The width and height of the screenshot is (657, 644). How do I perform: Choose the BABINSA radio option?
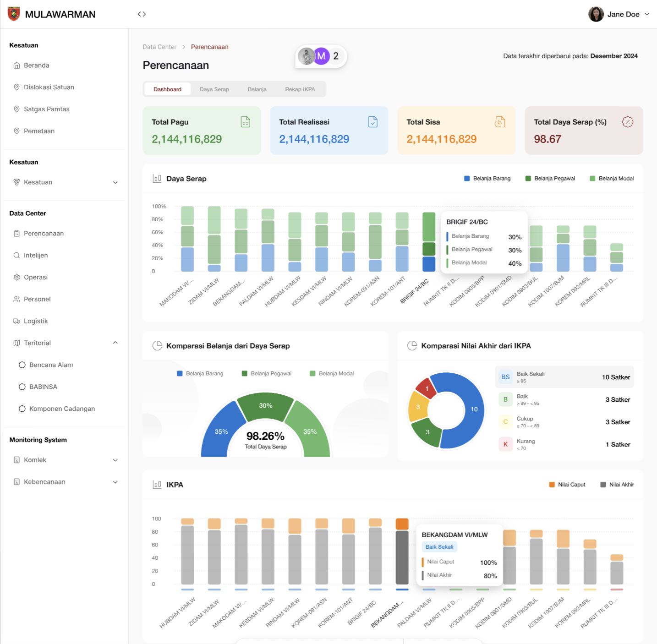coord(22,387)
